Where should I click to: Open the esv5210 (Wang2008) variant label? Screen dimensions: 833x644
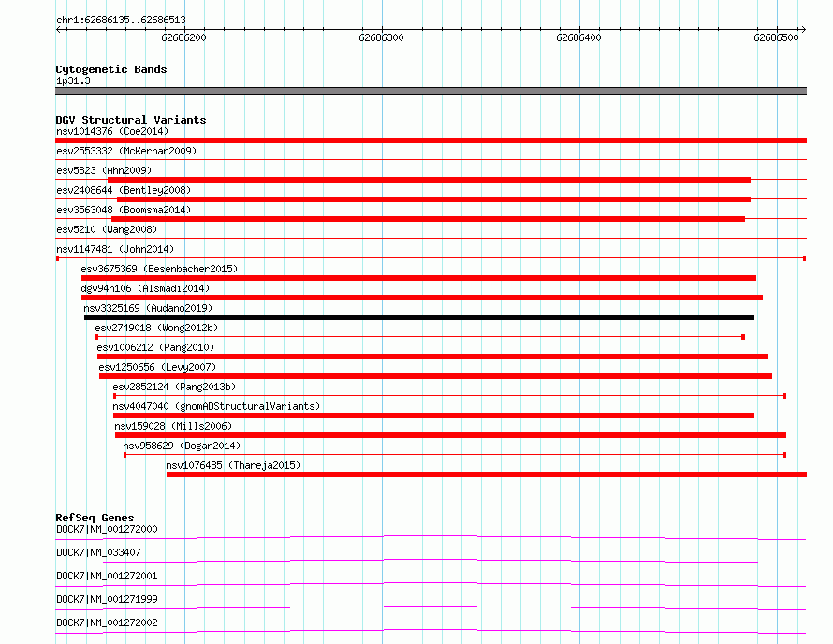[107, 229]
